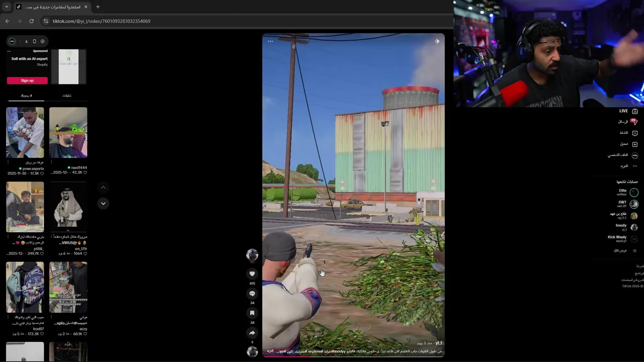Open the comments bubble icon
The width and height of the screenshot is (644, 362).
pyautogui.click(x=252, y=293)
